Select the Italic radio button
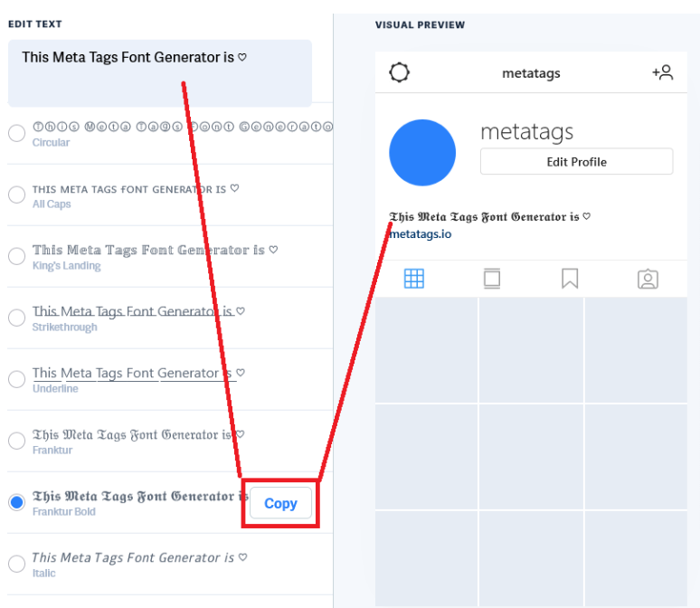The width and height of the screenshot is (700, 608). tap(17, 564)
